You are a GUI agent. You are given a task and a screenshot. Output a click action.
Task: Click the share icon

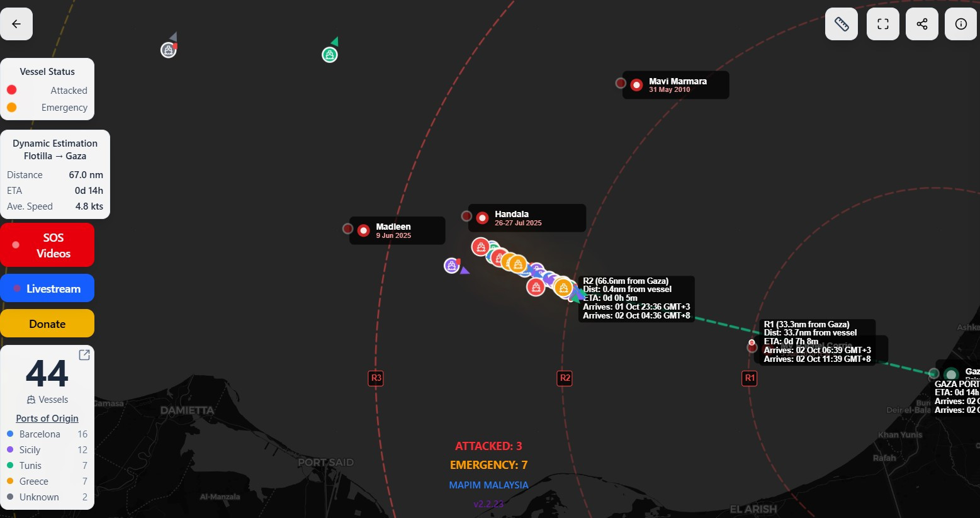click(922, 24)
